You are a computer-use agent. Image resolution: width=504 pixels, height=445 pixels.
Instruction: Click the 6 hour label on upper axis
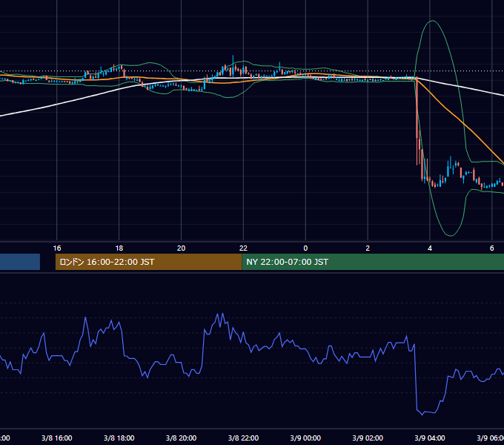(x=492, y=248)
